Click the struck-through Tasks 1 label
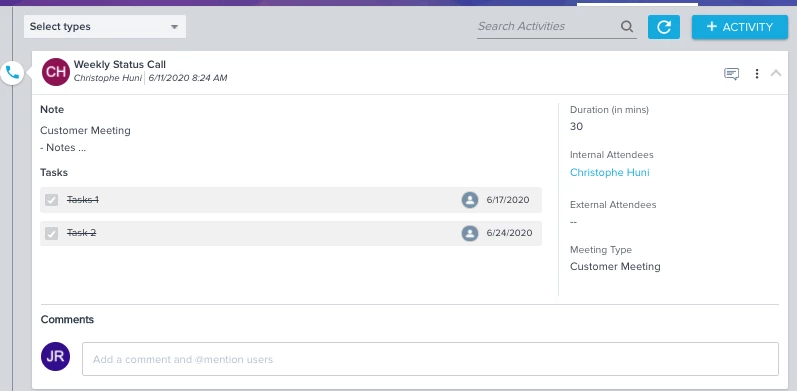This screenshot has width=797, height=391. point(83,200)
